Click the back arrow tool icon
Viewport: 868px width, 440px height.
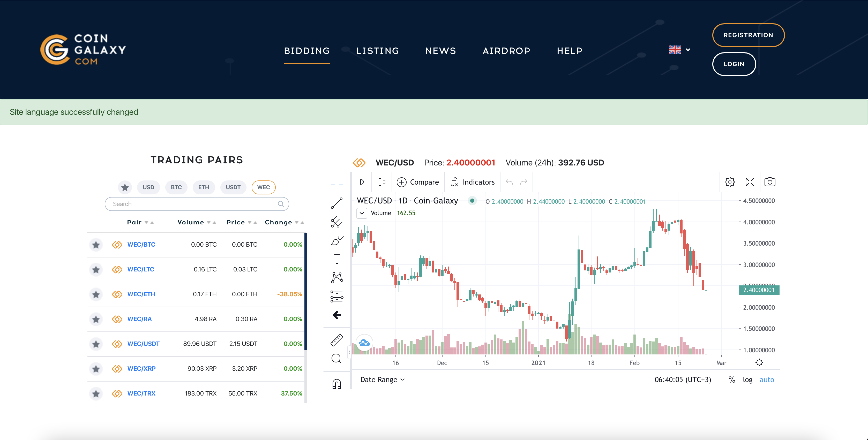(x=336, y=315)
